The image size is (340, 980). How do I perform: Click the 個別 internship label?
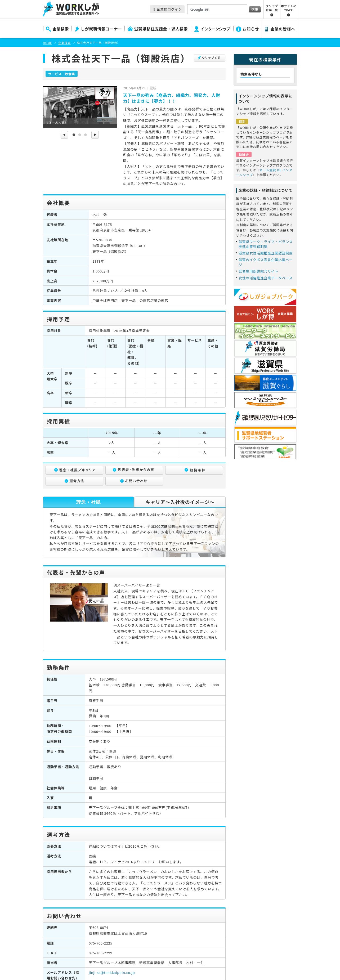tap(242, 121)
